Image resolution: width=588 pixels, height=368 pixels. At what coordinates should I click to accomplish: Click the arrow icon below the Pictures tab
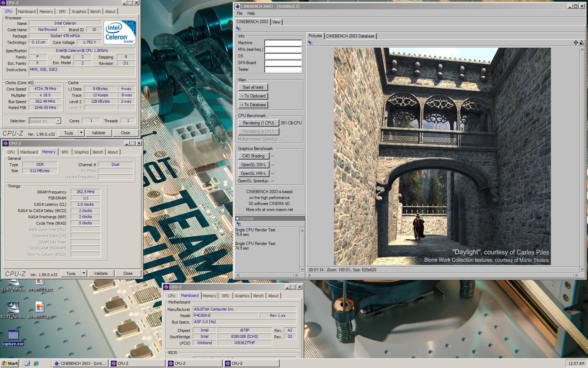(x=310, y=43)
